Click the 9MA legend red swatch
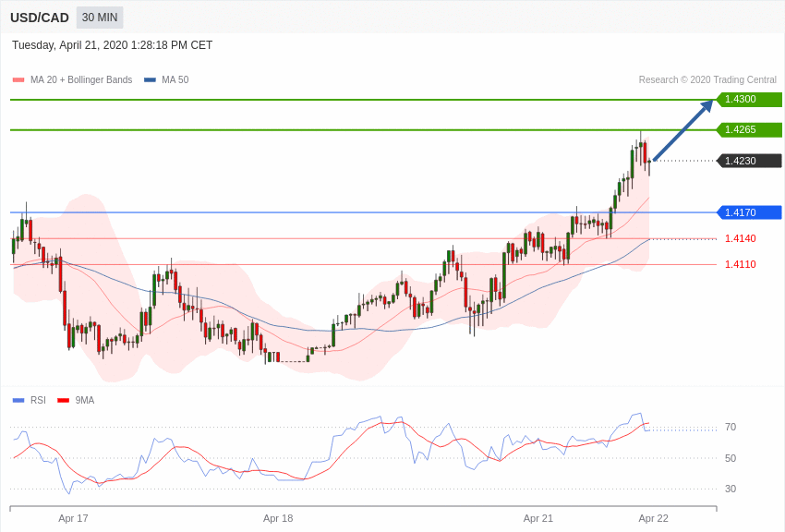The width and height of the screenshot is (785, 532). [63, 400]
